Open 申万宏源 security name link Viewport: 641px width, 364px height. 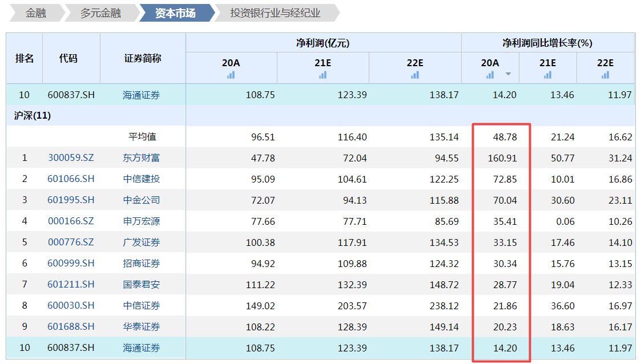coord(142,221)
